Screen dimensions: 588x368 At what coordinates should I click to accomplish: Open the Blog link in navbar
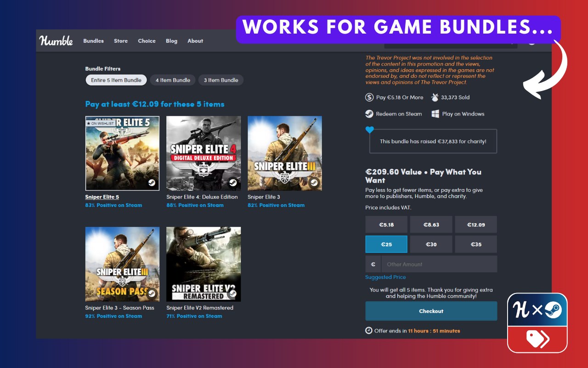coord(171,41)
